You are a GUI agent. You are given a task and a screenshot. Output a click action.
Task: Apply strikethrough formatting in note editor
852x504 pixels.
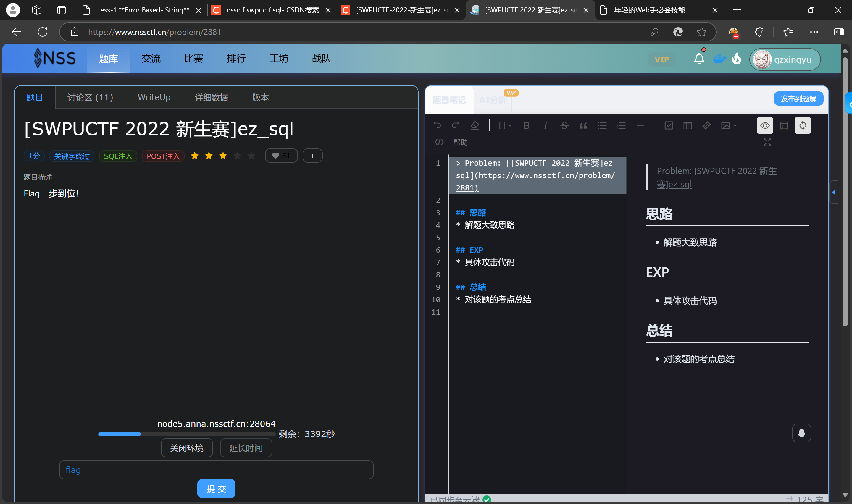pyautogui.click(x=564, y=125)
